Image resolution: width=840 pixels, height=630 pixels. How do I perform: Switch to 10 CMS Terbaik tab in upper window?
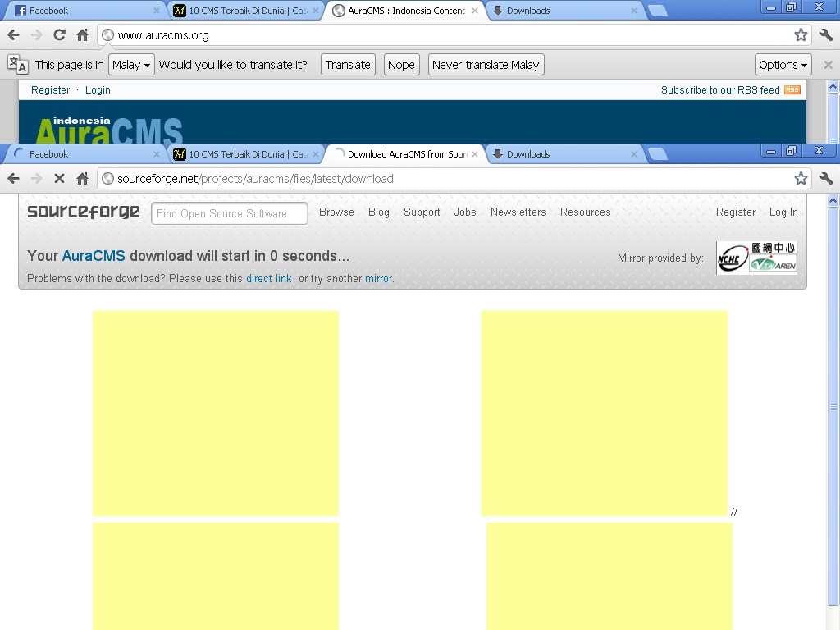click(x=244, y=11)
